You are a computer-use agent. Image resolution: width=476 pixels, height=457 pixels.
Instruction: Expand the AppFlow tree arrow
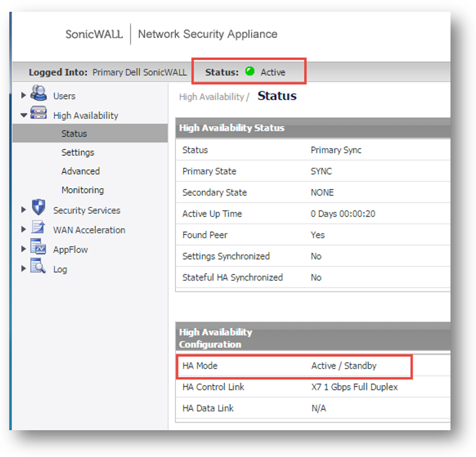[24, 249]
